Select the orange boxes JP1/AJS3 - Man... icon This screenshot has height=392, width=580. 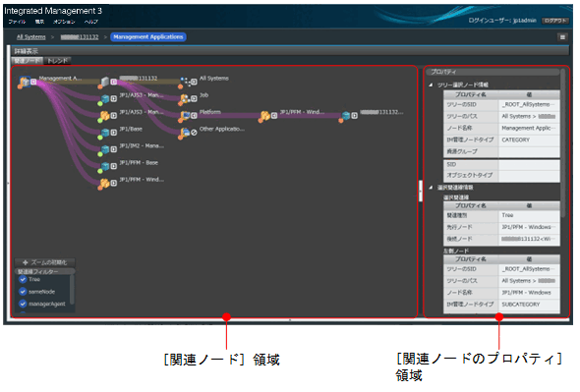coord(105,116)
